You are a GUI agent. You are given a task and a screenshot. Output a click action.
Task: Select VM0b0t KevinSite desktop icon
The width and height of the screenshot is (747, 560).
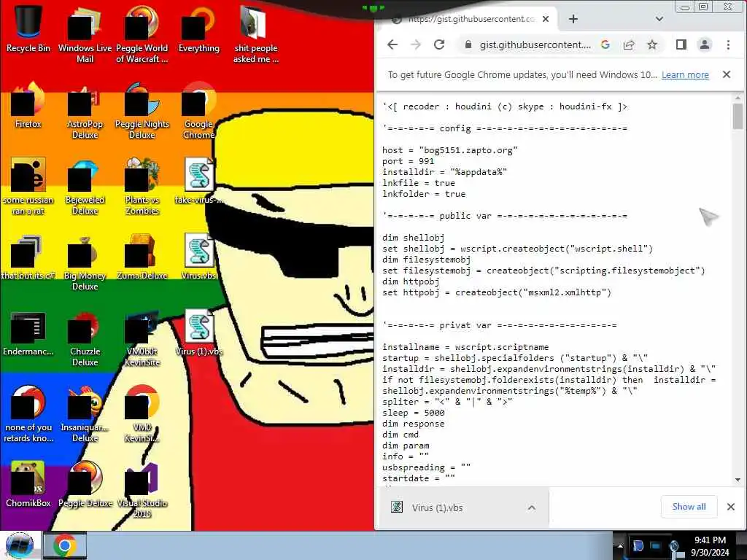(142, 338)
